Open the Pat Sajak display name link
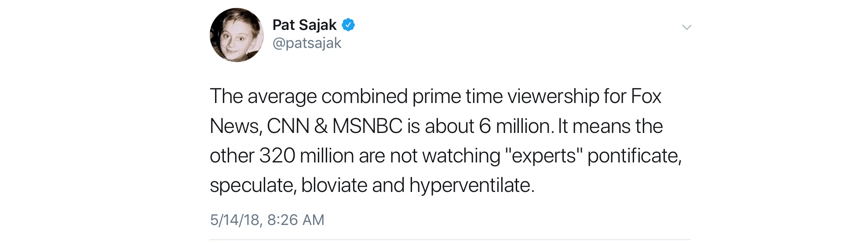Screen dimensions: 868x243 click(x=304, y=25)
